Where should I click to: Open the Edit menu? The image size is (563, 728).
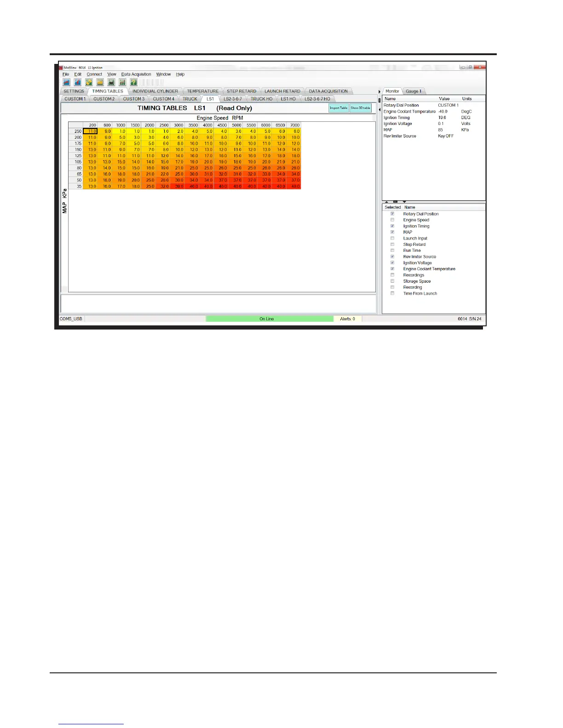tap(78, 74)
